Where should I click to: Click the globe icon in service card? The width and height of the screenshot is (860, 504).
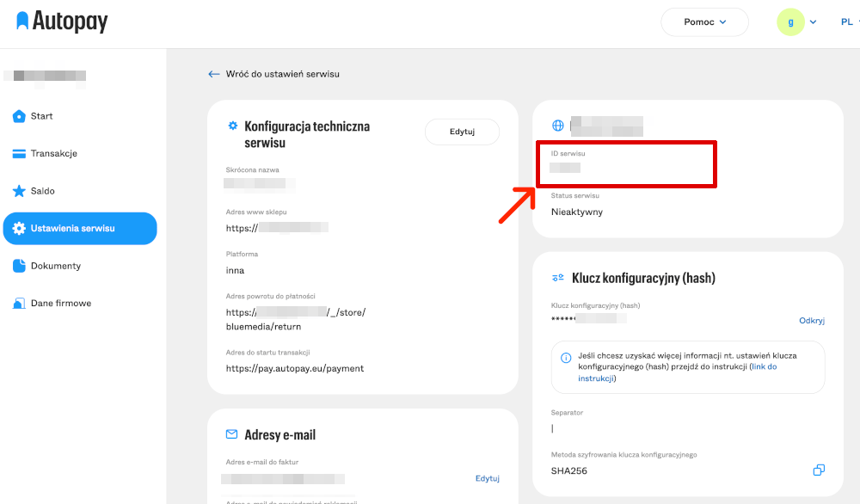point(557,126)
